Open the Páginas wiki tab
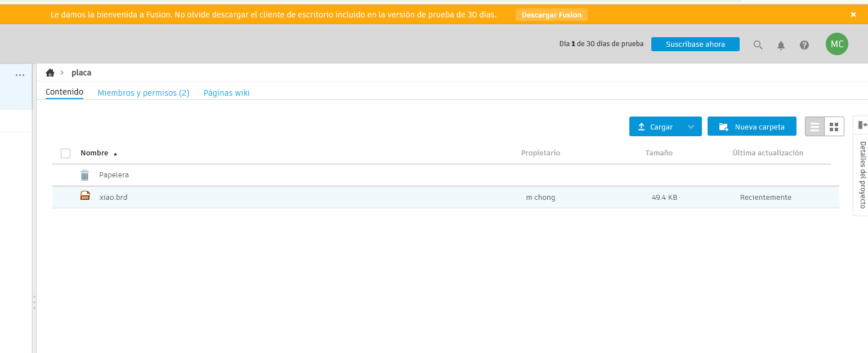This screenshot has width=868, height=353. 227,93
